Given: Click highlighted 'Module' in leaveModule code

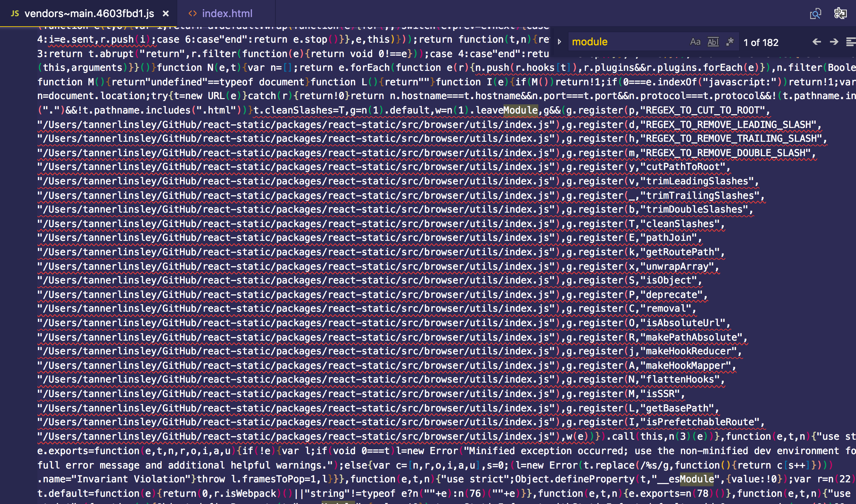Looking at the screenshot, I should (x=520, y=110).
